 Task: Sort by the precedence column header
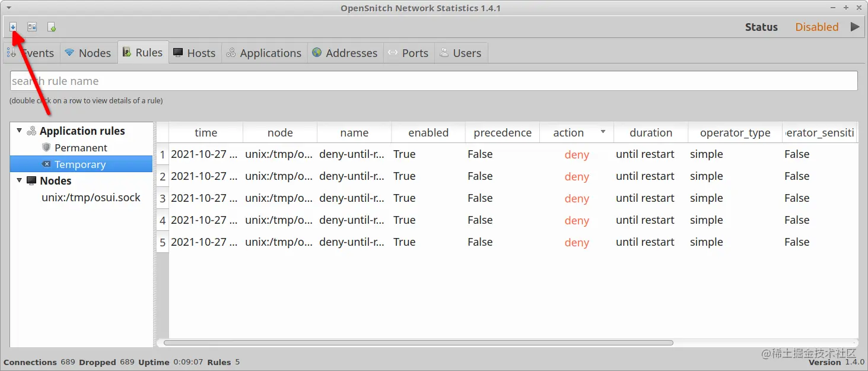tap(503, 132)
